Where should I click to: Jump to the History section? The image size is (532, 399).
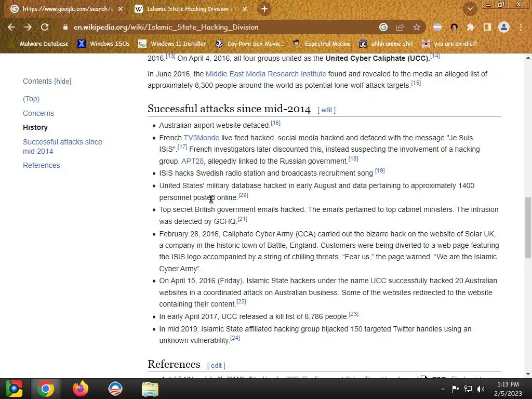click(35, 128)
